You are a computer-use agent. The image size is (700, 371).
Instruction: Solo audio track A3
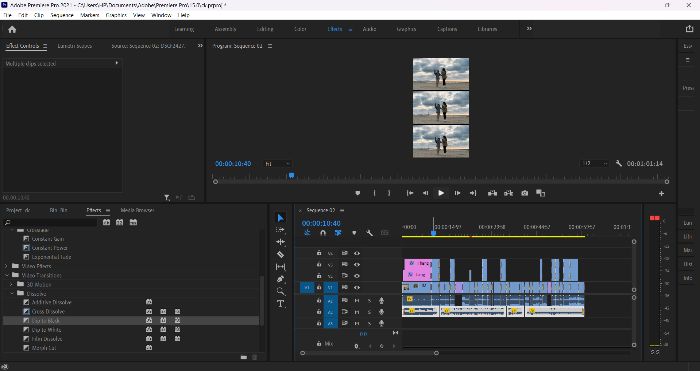(x=369, y=323)
